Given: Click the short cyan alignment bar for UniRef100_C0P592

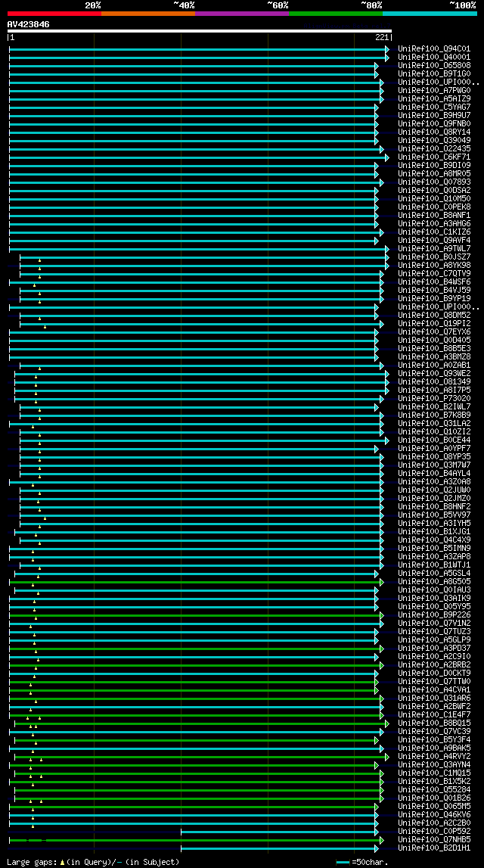Looking at the screenshot, I should pos(278,832).
